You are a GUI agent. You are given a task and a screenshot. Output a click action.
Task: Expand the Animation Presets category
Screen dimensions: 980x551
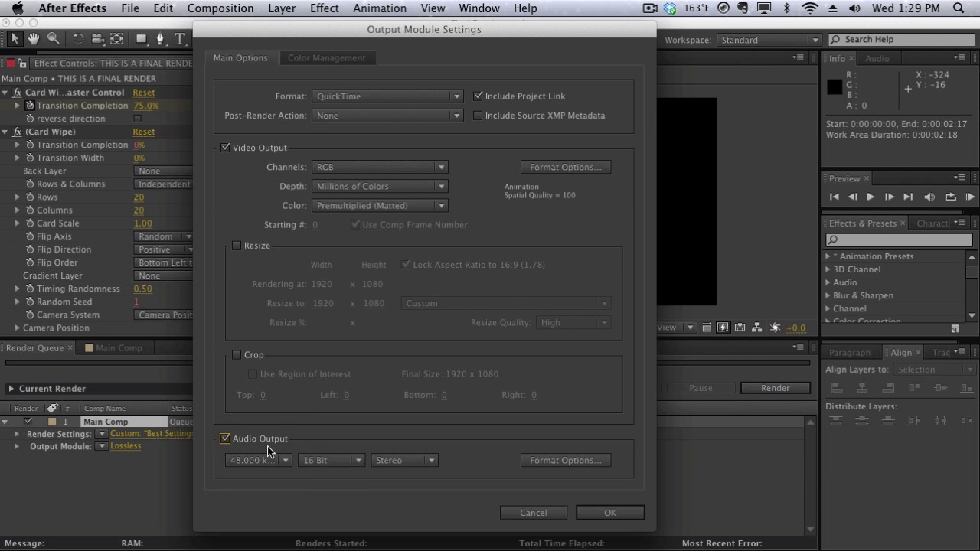828,256
